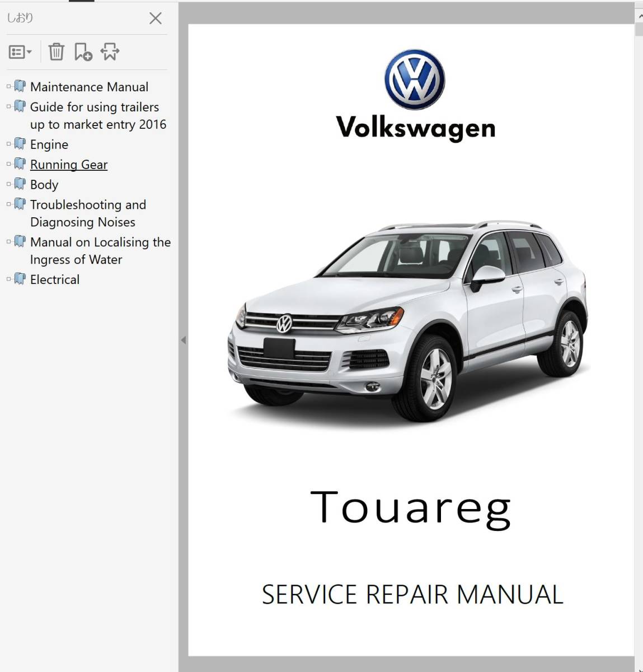
Task: Select the Electrical bookmark
Action: 55,279
